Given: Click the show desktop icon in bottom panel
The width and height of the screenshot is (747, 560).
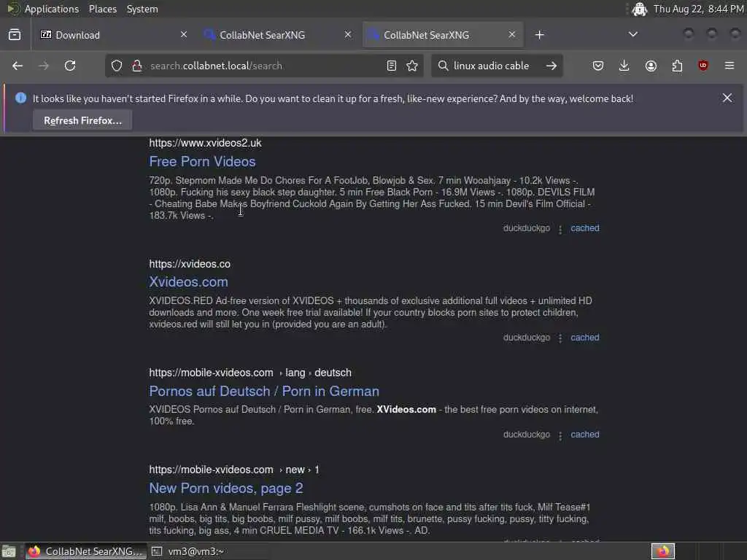Looking at the screenshot, I should [x=9, y=551].
